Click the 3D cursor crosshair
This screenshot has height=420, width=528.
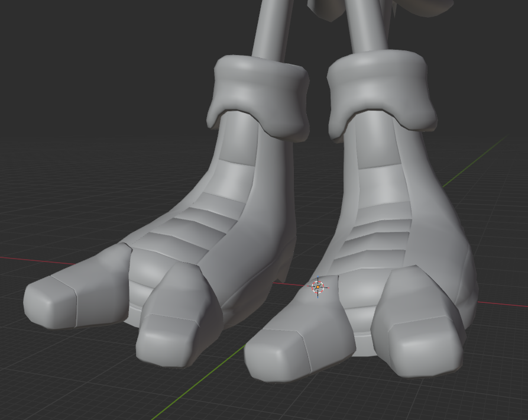[318, 287]
